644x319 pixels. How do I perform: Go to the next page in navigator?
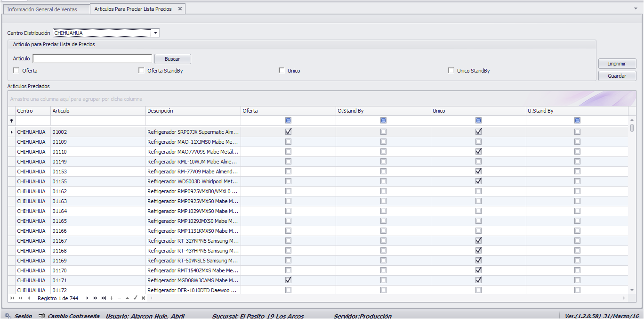click(96, 298)
